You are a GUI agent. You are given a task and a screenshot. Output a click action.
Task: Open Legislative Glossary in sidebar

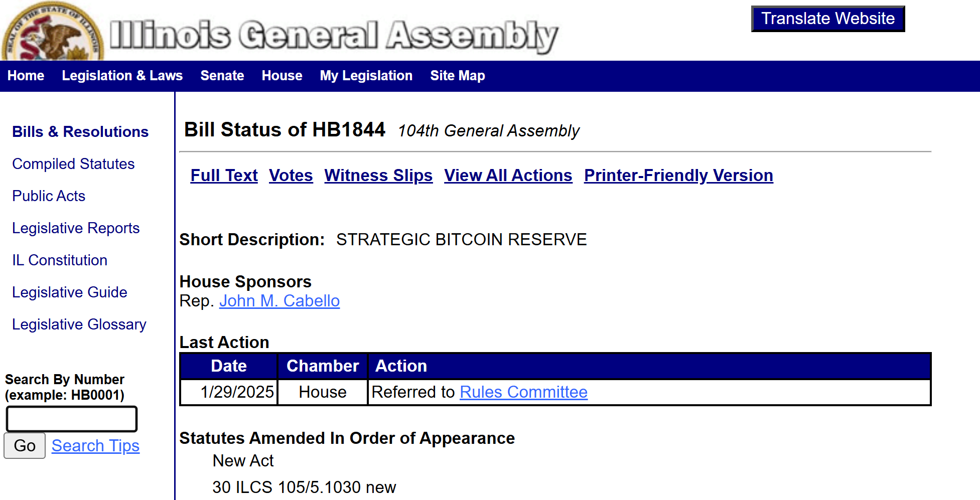[x=79, y=324]
